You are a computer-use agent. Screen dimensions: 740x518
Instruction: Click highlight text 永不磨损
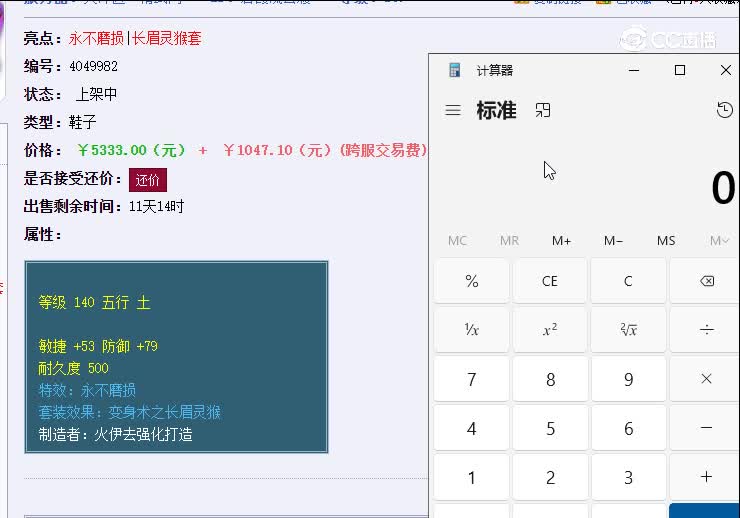tap(96, 38)
